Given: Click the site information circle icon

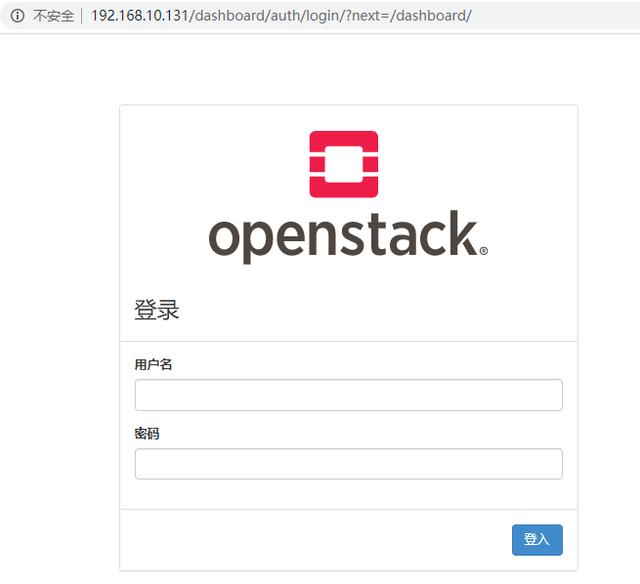Looking at the screenshot, I should pyautogui.click(x=17, y=16).
